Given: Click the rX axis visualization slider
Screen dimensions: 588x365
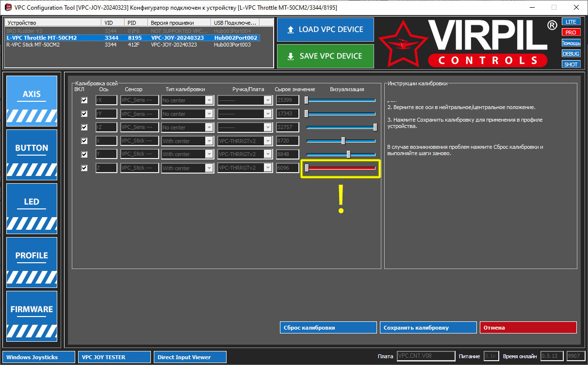Looking at the screenshot, I should 341,100.
